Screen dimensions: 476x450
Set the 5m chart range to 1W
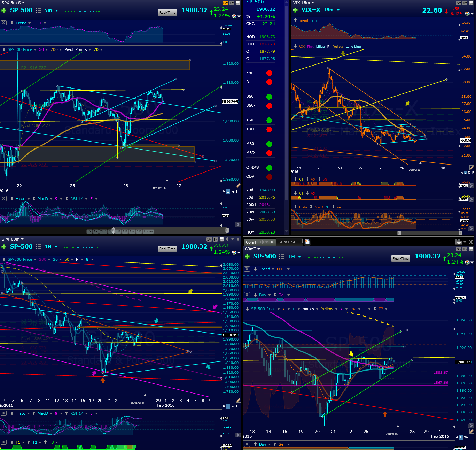tap(132, 231)
